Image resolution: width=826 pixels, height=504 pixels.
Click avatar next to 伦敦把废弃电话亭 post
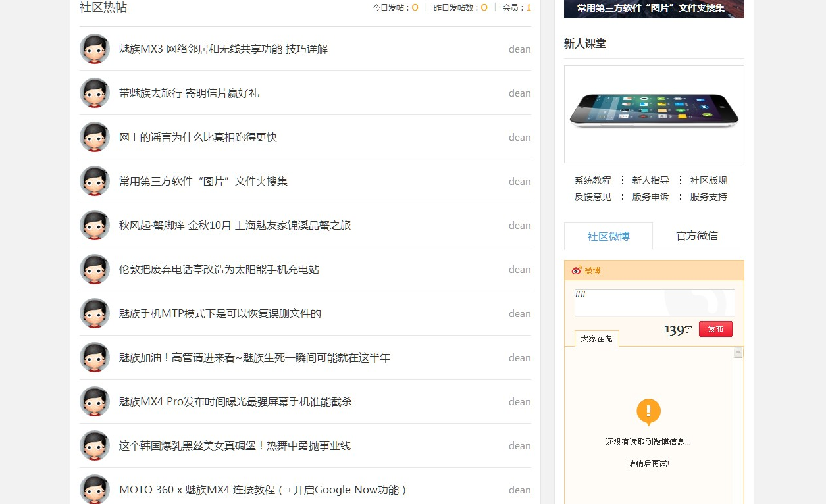(95, 269)
